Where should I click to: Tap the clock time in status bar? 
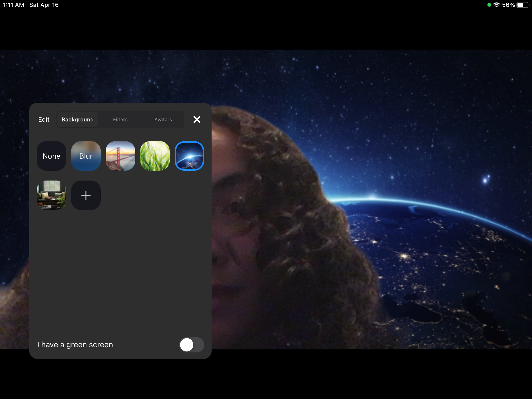[14, 5]
